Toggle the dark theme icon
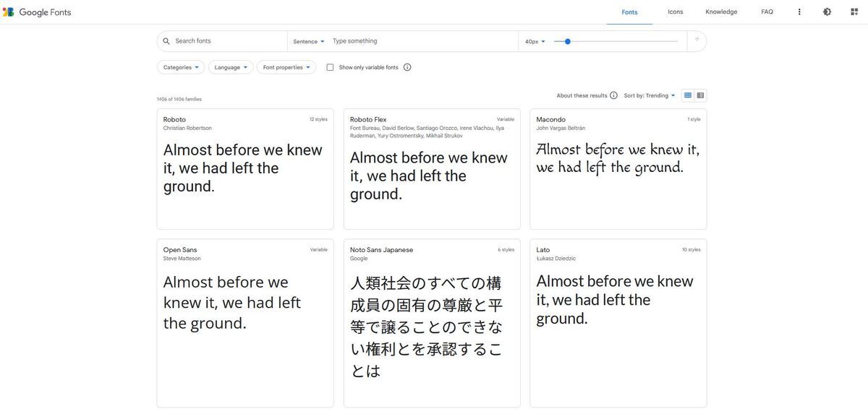This screenshot has width=868, height=414. [x=827, y=12]
